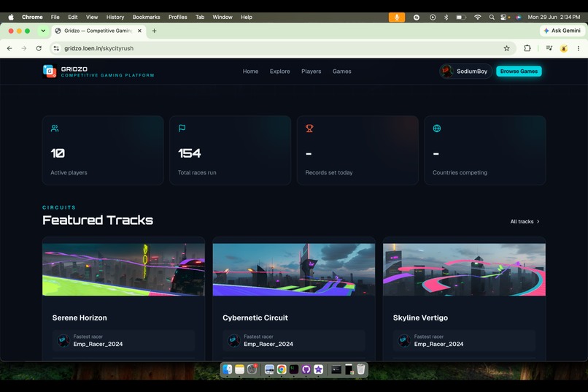Open the media control icon in toolbar
This screenshot has height=392, width=588.
pyautogui.click(x=549, y=48)
